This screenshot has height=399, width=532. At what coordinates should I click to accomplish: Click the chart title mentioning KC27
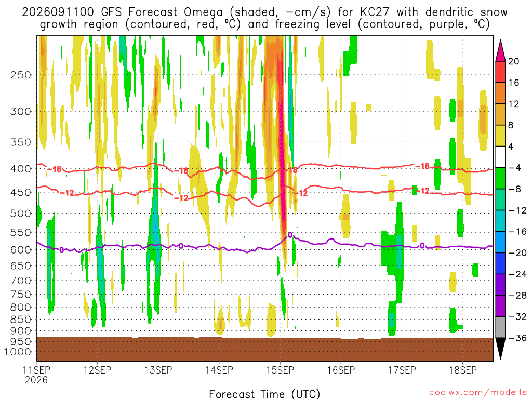tap(264, 18)
